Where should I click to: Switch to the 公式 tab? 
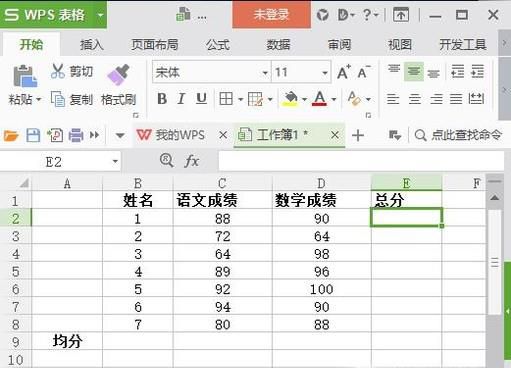[218, 44]
